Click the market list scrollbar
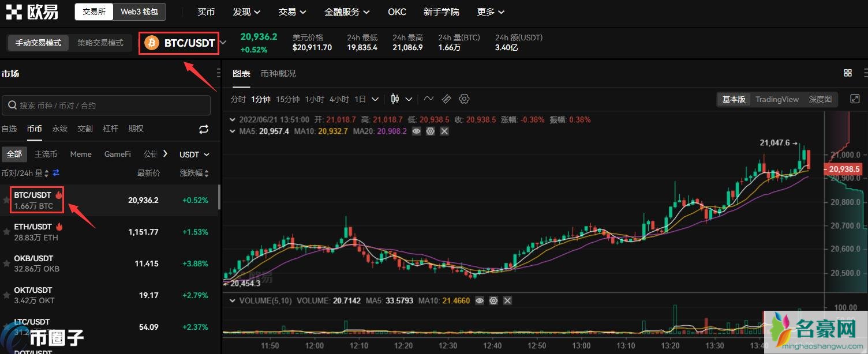This screenshot has width=868, height=354. coord(219,197)
